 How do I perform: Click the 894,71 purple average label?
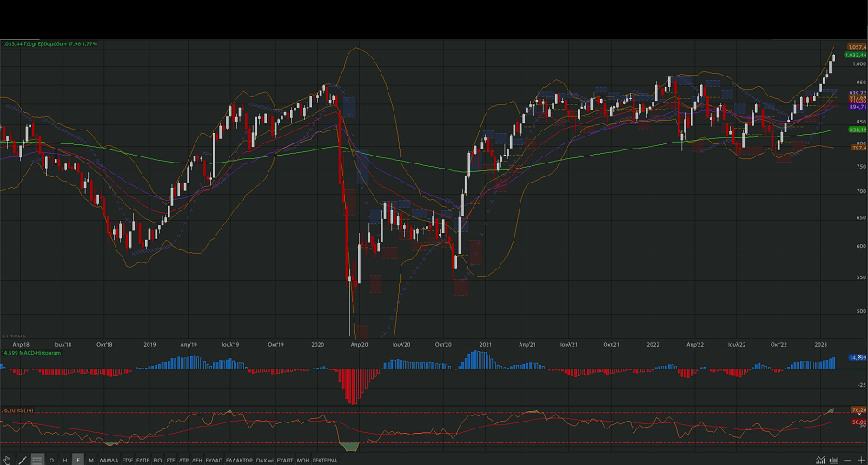tap(858, 106)
